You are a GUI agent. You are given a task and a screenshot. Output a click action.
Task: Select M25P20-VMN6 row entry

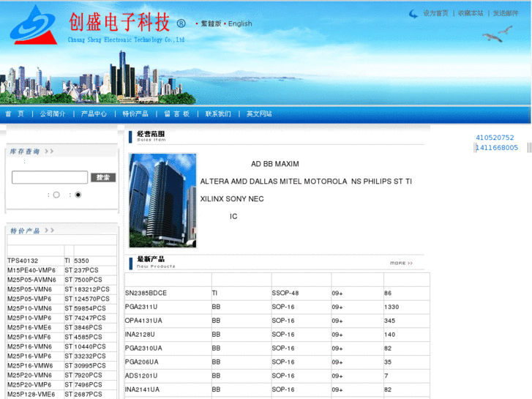coord(29,375)
